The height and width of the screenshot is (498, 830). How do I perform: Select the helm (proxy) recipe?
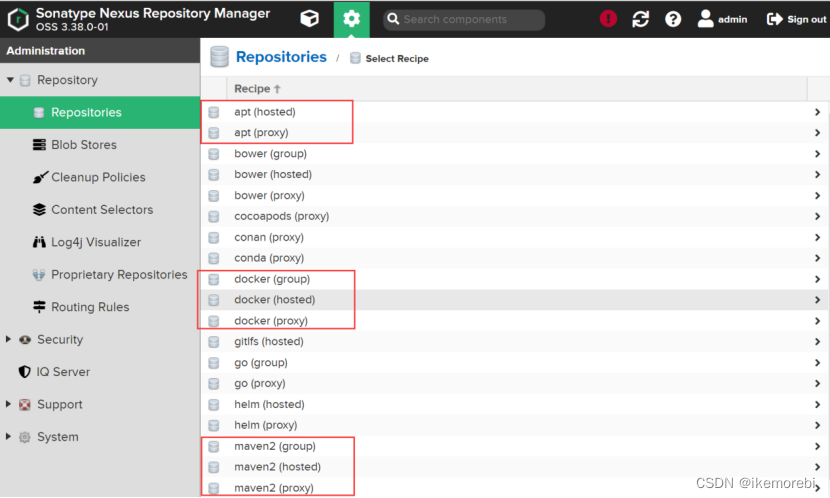pos(513,425)
